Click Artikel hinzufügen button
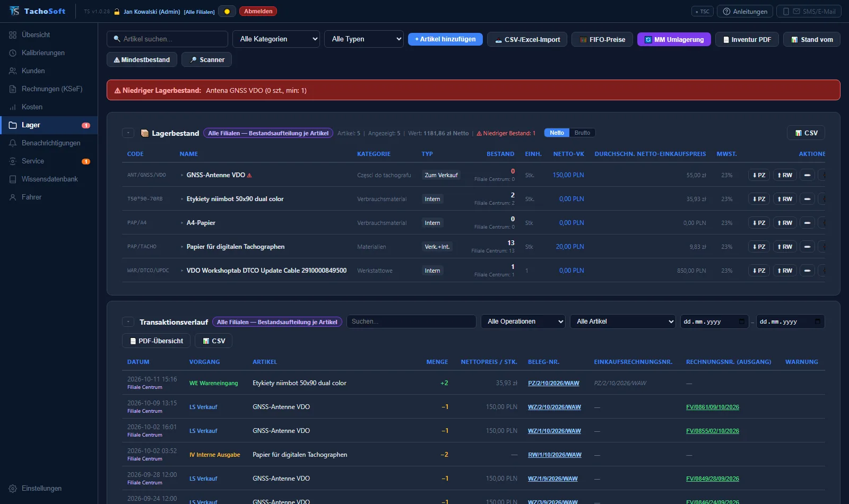Viewport: 849px width, 504px height. tap(445, 39)
